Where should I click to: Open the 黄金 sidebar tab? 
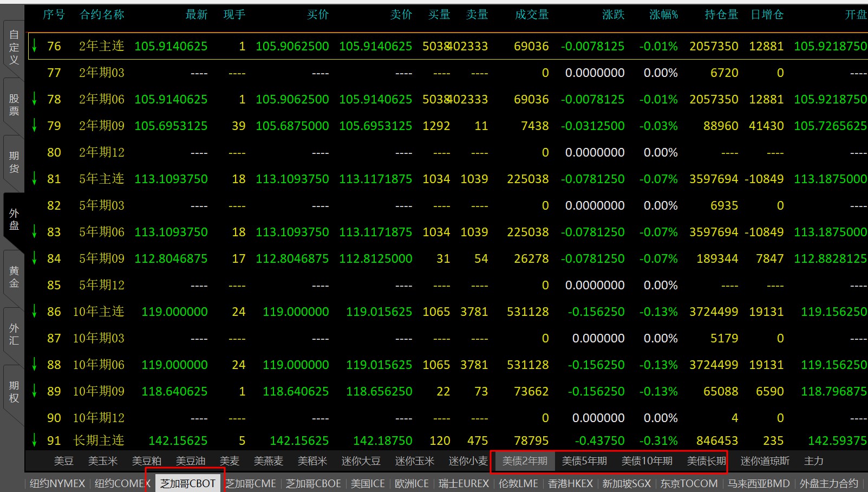pos(14,277)
